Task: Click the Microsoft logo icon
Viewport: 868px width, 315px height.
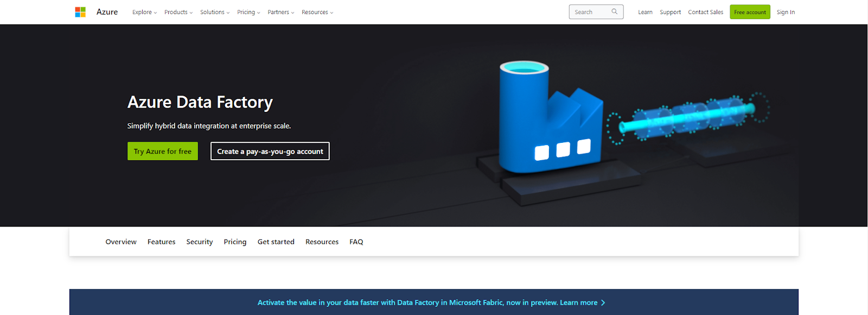Action: point(80,12)
